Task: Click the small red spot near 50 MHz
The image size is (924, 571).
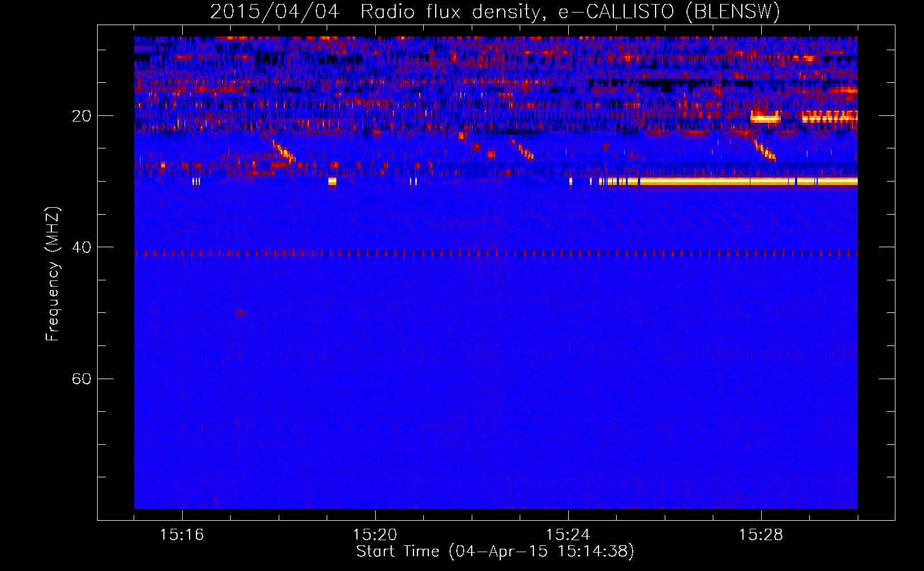Action: [x=241, y=312]
